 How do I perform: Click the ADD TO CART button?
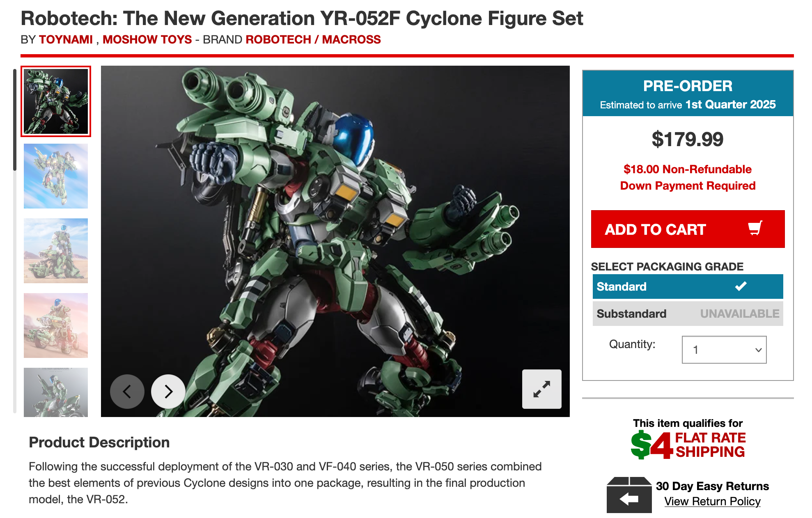[688, 229]
